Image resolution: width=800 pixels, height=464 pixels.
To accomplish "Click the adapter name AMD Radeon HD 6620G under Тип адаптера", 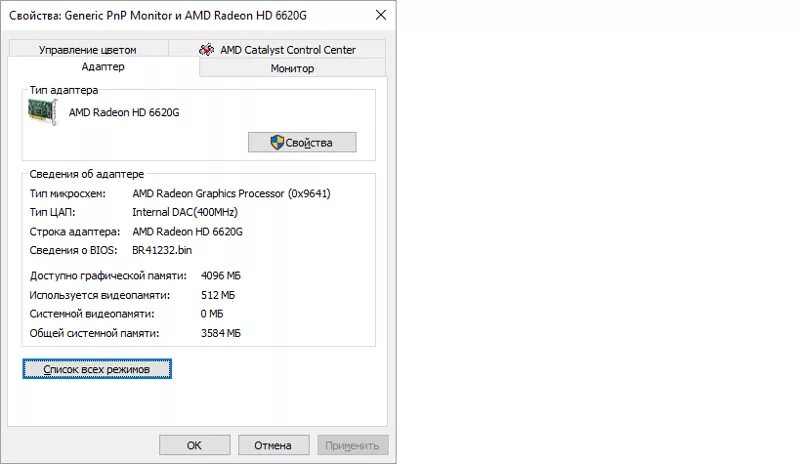I will click(124, 112).
